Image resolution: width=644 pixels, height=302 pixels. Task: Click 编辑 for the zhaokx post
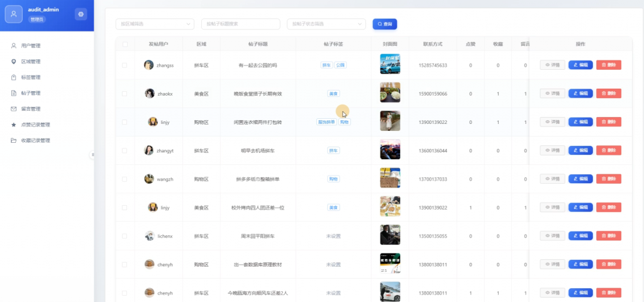point(580,93)
